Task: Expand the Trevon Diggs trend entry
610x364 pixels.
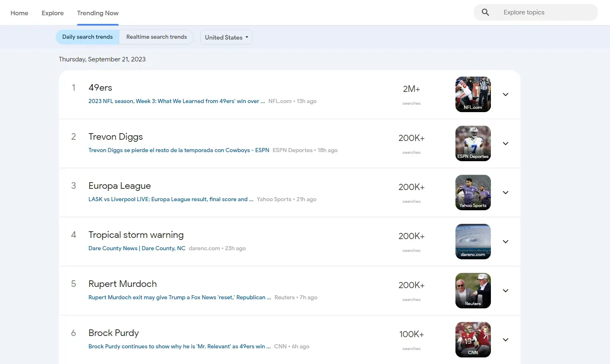Action: click(x=505, y=143)
